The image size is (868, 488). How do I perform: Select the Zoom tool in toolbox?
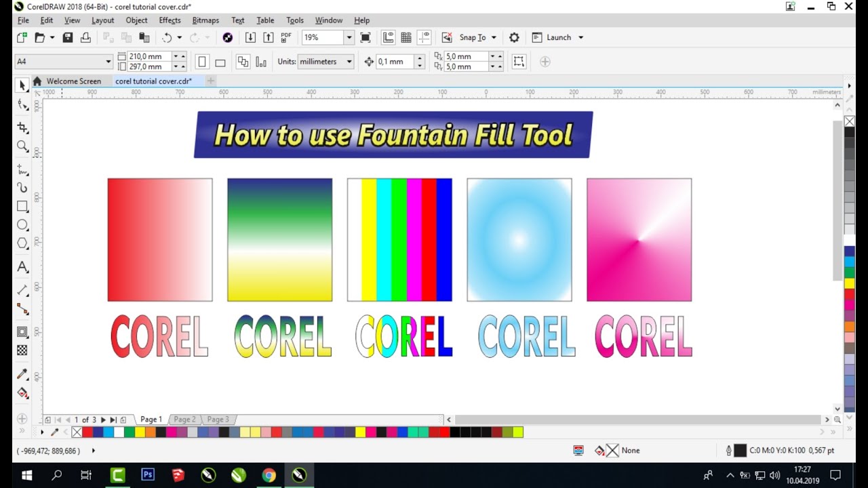(22, 146)
